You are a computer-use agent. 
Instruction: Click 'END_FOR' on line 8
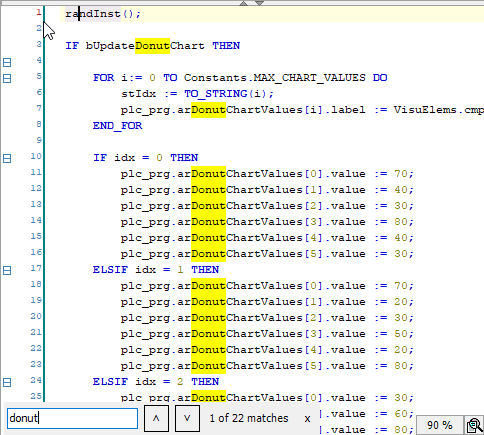pos(117,126)
